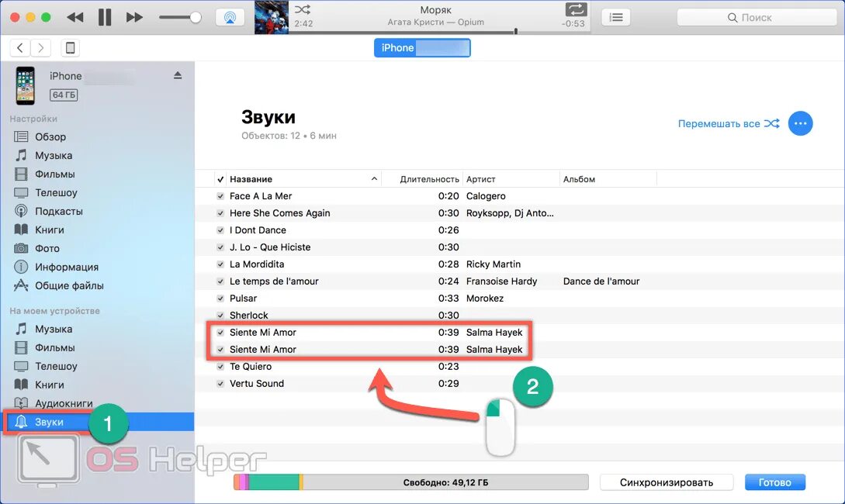
Task: Open Телешоу under На моем устройстве
Action: [56, 366]
